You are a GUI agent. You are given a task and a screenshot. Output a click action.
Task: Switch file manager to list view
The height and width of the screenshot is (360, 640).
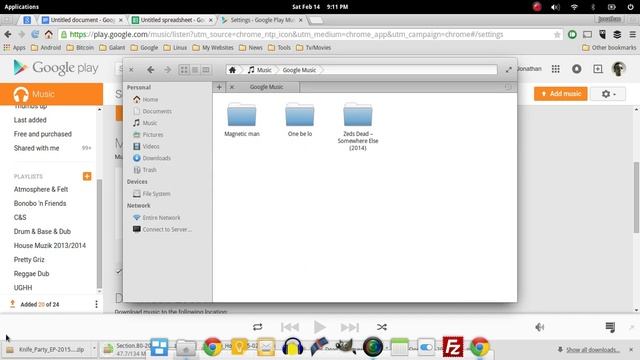coord(195,70)
